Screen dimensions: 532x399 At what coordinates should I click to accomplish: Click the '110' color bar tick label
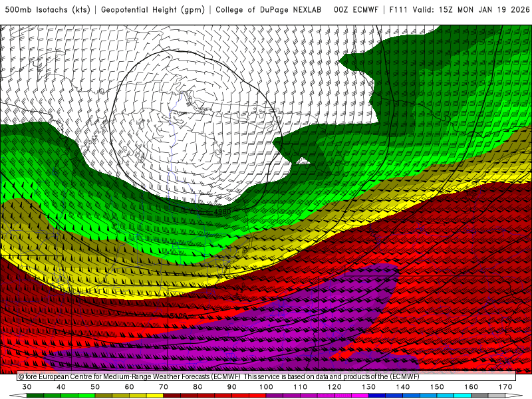(x=301, y=387)
